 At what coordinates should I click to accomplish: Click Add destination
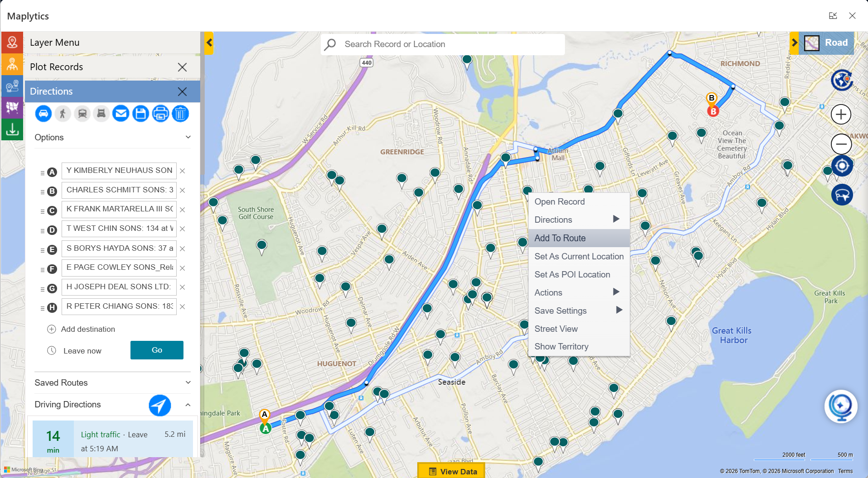(81, 329)
